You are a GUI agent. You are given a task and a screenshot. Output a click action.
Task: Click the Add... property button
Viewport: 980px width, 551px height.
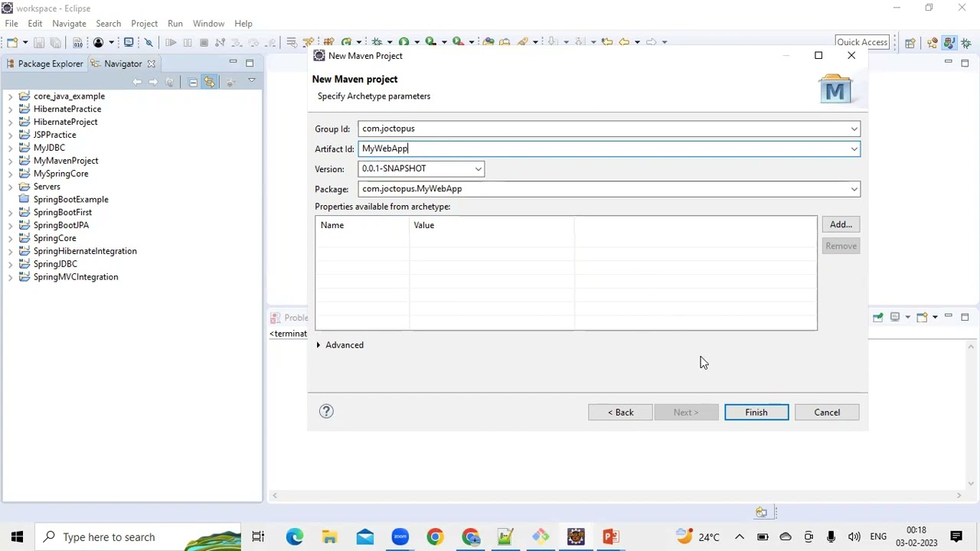pyautogui.click(x=841, y=224)
